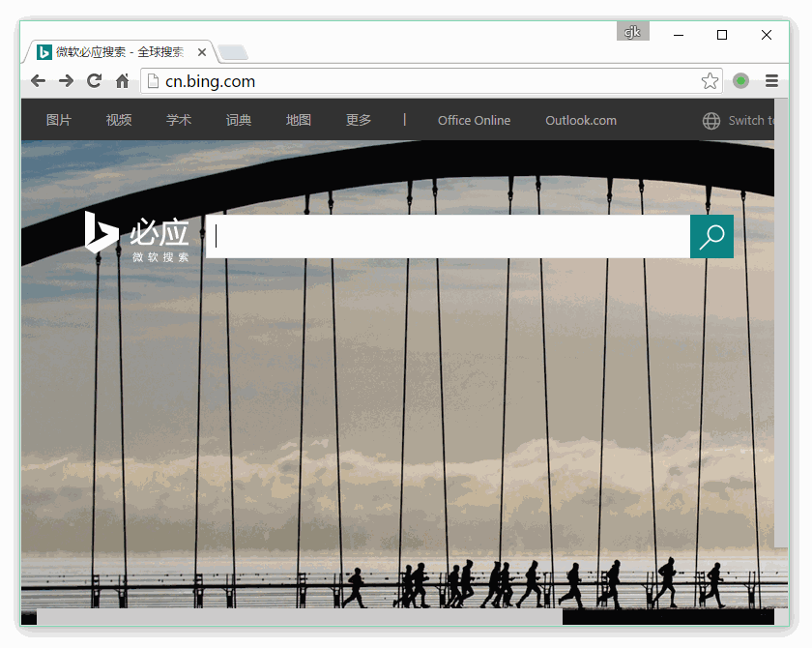This screenshot has height=648, width=812.
Task: Open the browser hamburger menu
Action: [771, 81]
